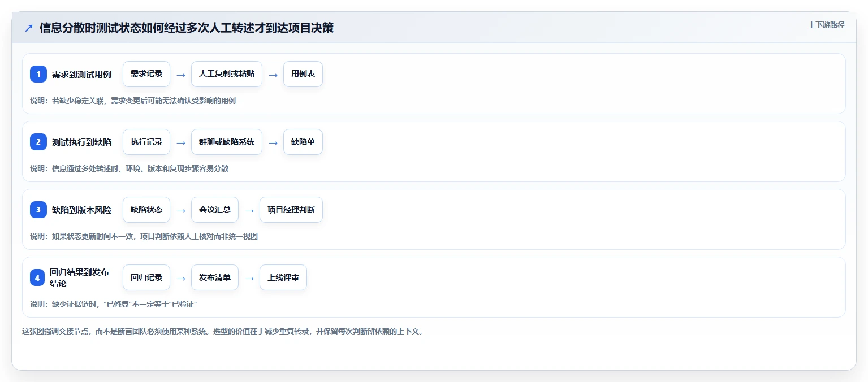The image size is (868, 382).
Task: Click the step 2 number badge
Action: point(38,142)
